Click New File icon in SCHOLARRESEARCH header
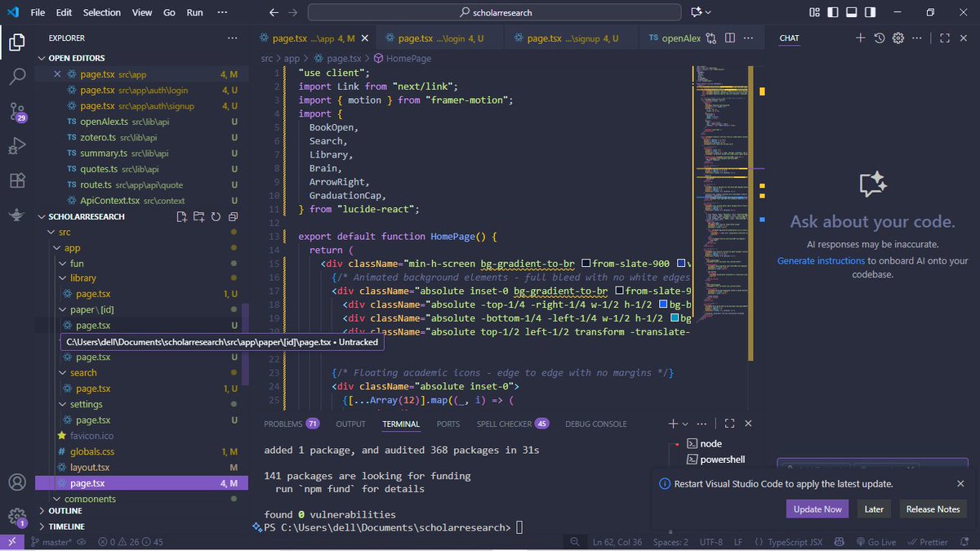980x551 pixels. [182, 216]
